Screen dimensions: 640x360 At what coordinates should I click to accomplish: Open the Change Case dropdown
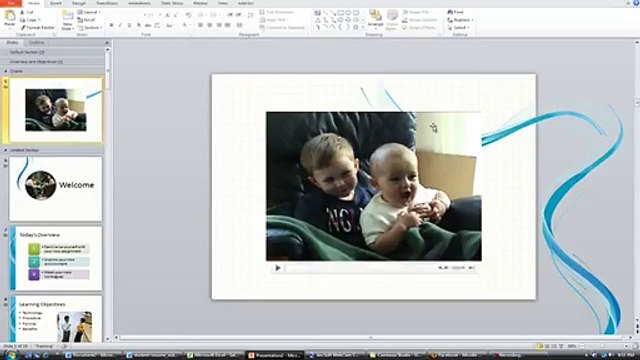169,25
